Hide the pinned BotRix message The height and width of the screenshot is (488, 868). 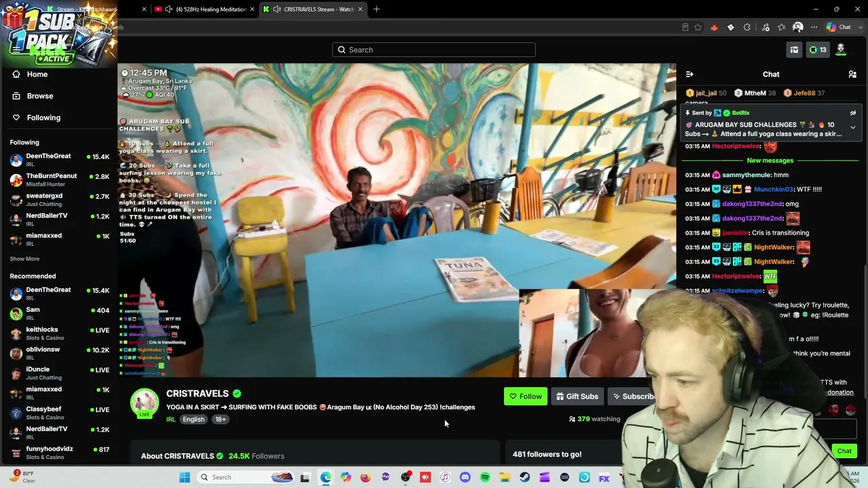(853, 113)
